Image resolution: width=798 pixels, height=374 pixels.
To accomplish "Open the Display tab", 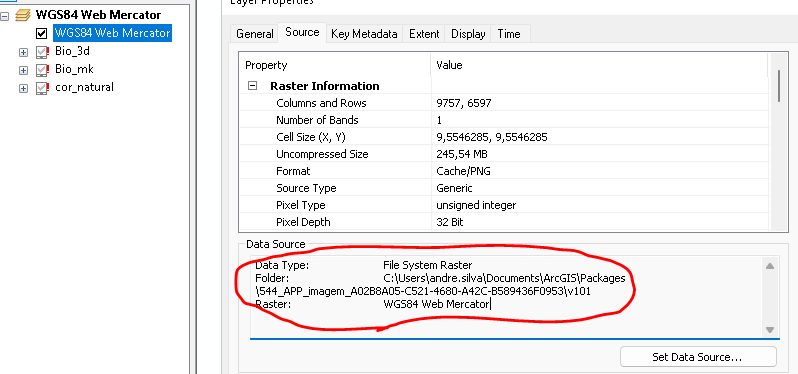I will pyautogui.click(x=468, y=34).
